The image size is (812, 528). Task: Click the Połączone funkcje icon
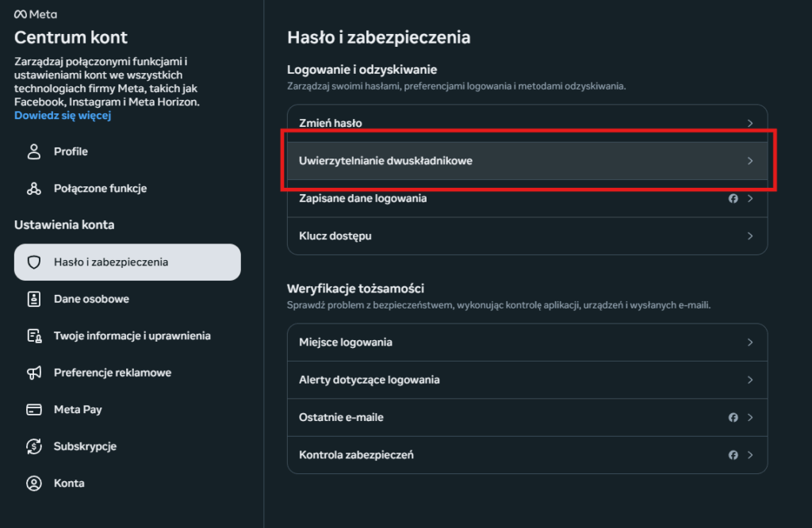(x=33, y=188)
